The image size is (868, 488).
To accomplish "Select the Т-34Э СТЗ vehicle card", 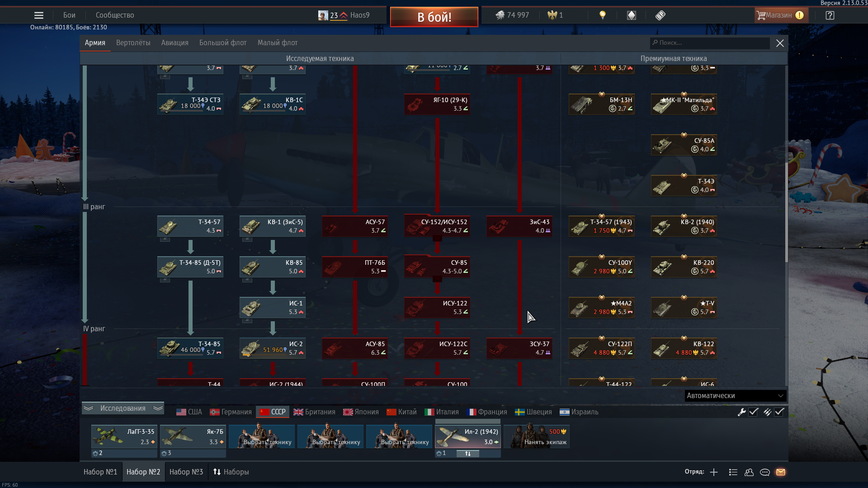I will [190, 104].
